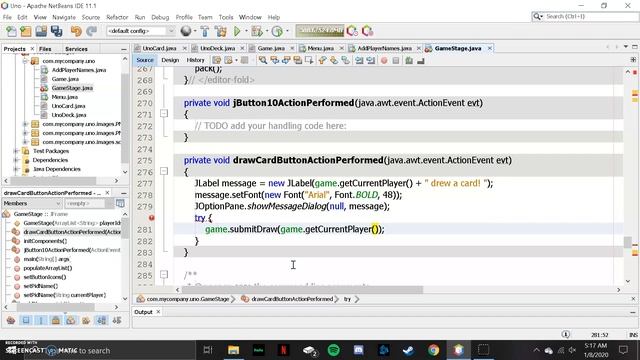The width and height of the screenshot is (640, 360).
Task: Click the Redo toolbar icon
Action: click(x=91, y=31)
